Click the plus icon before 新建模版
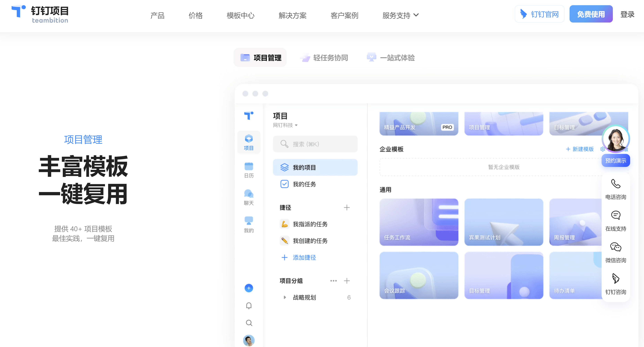 point(568,149)
